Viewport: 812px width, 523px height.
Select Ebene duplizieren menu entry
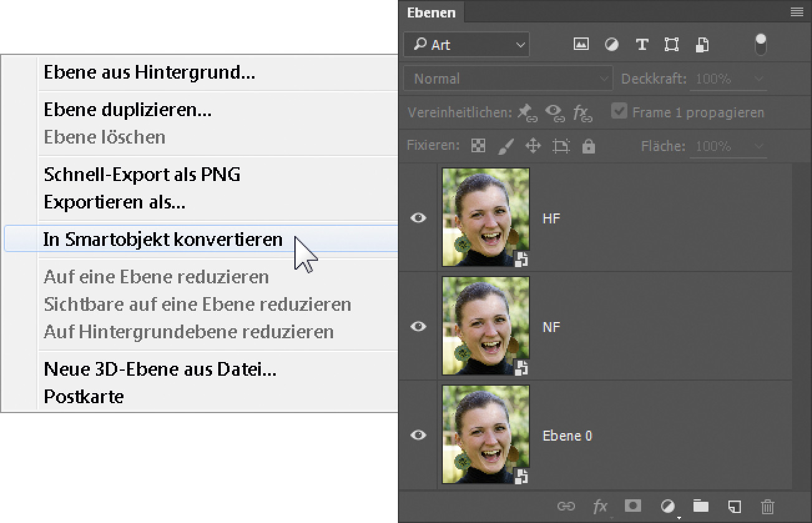pos(128,110)
